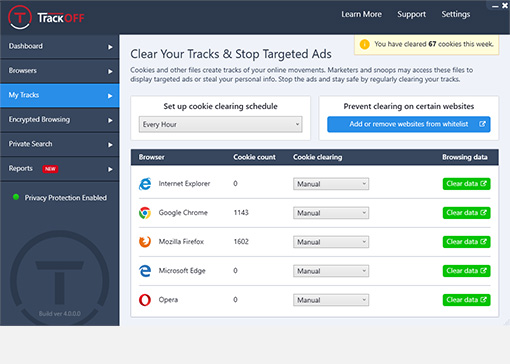
Task: Click Google Chrome cookie count 1143
Action: pos(241,213)
